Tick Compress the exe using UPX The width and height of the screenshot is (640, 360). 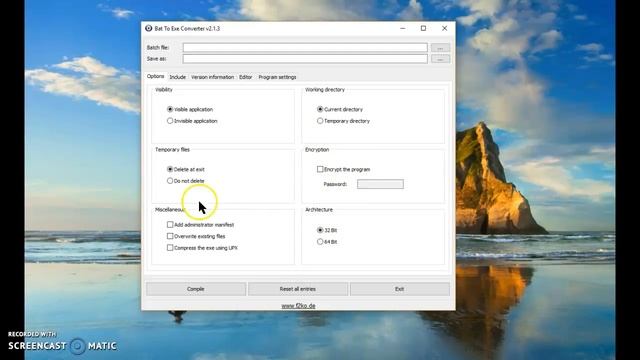170,248
